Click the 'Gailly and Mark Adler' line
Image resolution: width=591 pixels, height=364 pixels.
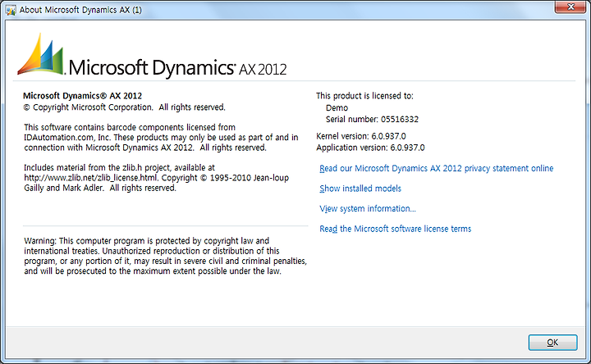pos(100,188)
